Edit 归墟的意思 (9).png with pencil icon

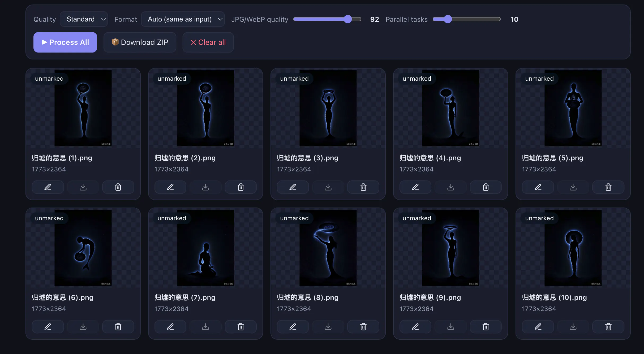[x=415, y=327]
